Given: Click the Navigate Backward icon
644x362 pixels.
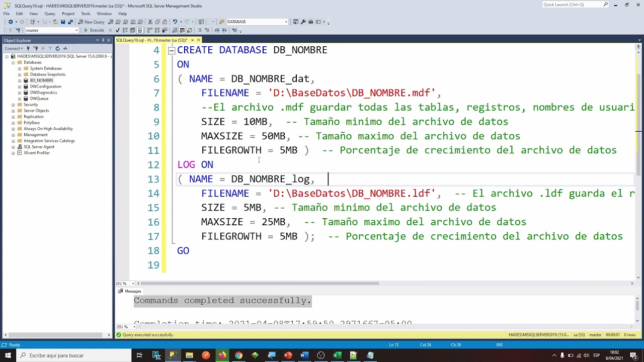Looking at the screenshot, I should (11, 22).
